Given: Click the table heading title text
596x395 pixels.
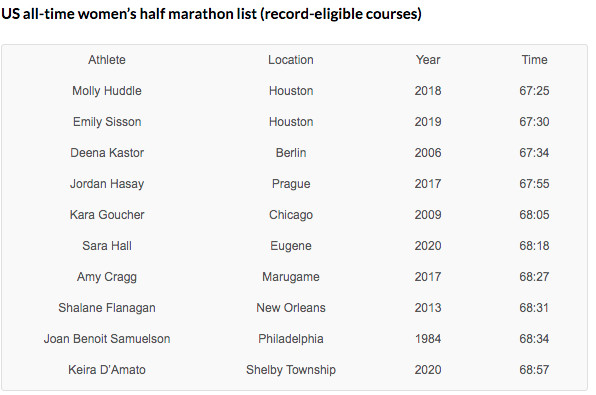Looking at the screenshot, I should 211,14.
